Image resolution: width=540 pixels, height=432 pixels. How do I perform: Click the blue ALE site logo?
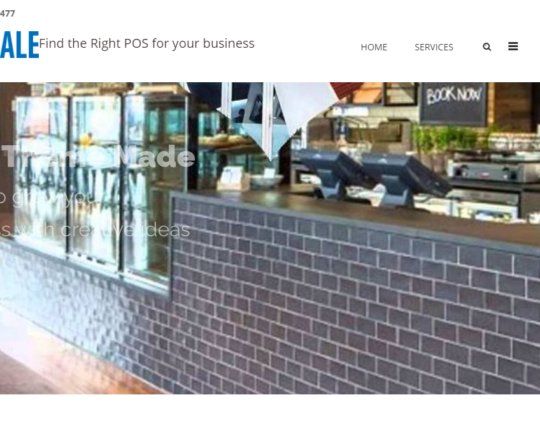19,45
